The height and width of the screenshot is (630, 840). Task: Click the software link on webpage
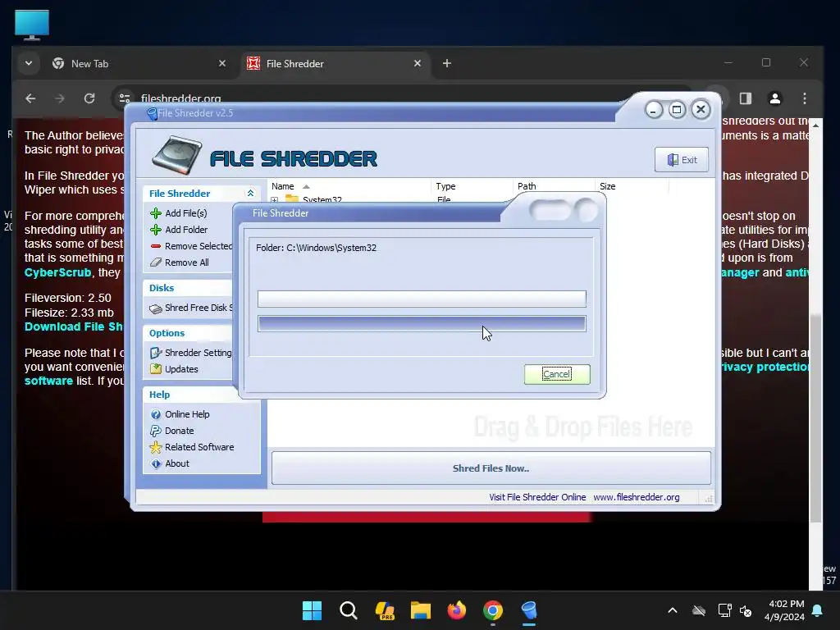coord(48,381)
